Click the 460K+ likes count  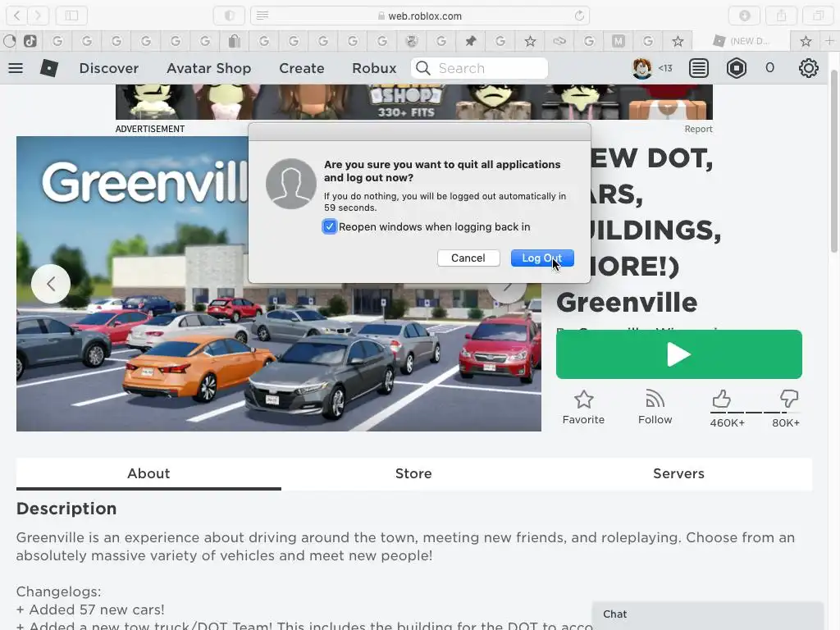pyautogui.click(x=727, y=422)
